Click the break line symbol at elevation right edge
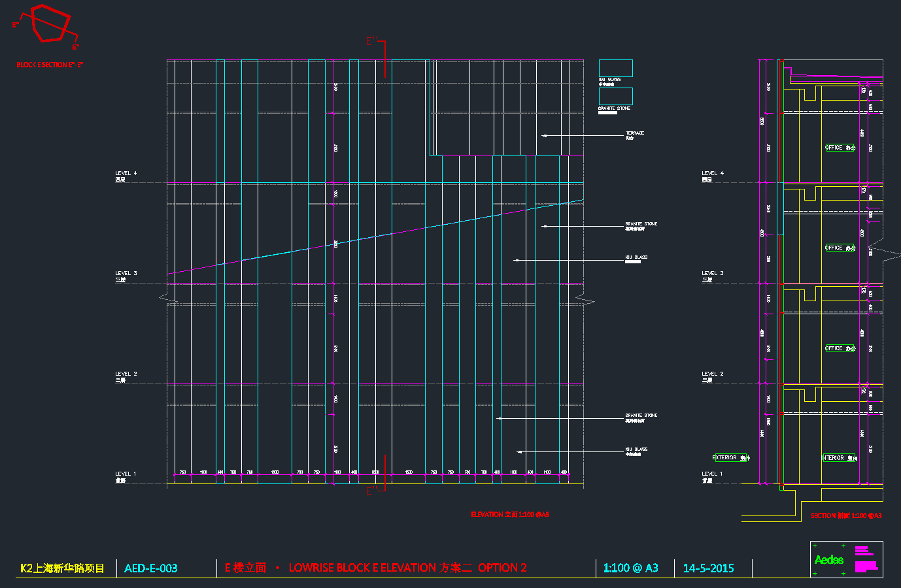This screenshot has width=901, height=588. point(585,301)
